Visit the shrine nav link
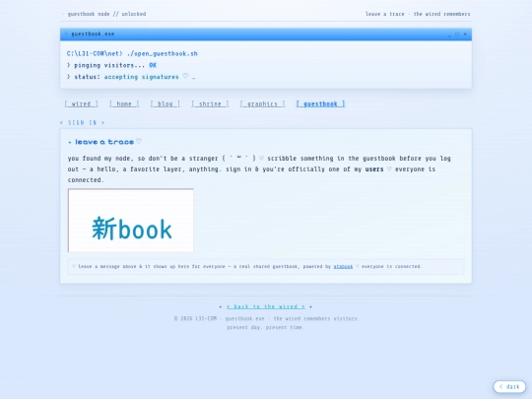Viewport: 532px width, 399px height. [x=210, y=103]
